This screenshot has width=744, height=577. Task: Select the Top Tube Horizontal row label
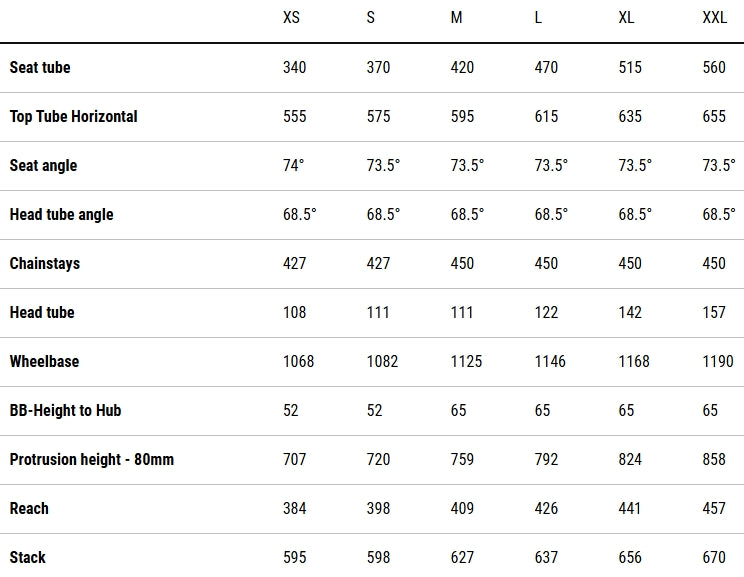point(74,116)
